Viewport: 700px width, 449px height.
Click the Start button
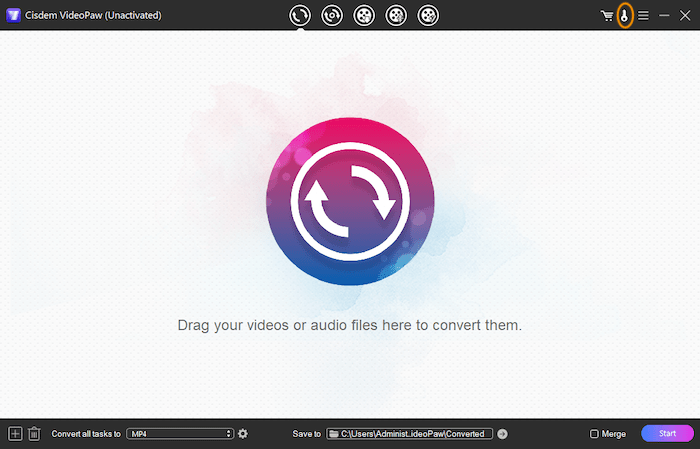[667, 433]
